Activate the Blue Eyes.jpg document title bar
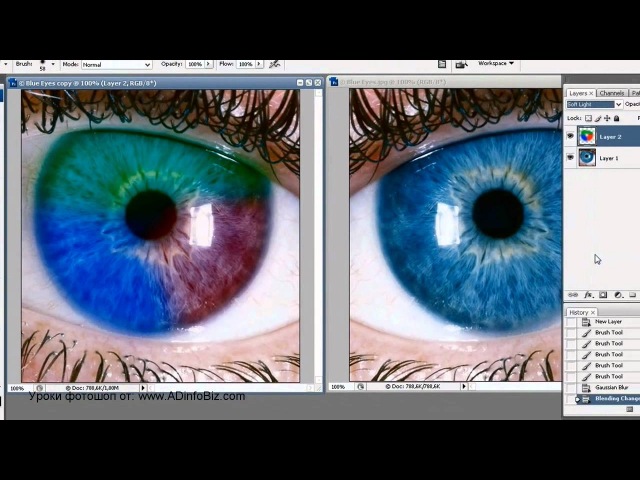 (445, 82)
